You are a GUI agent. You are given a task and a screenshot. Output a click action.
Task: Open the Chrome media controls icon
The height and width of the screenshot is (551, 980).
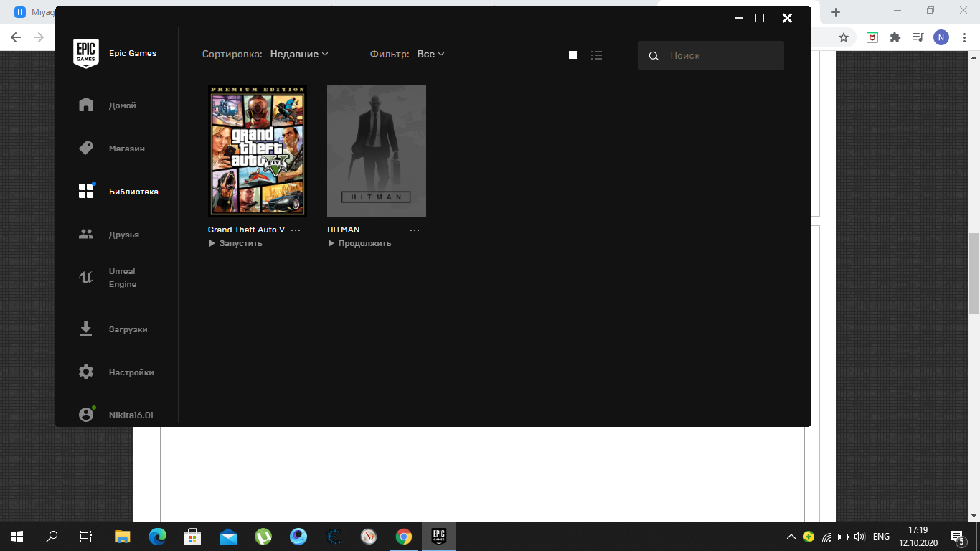coord(918,37)
